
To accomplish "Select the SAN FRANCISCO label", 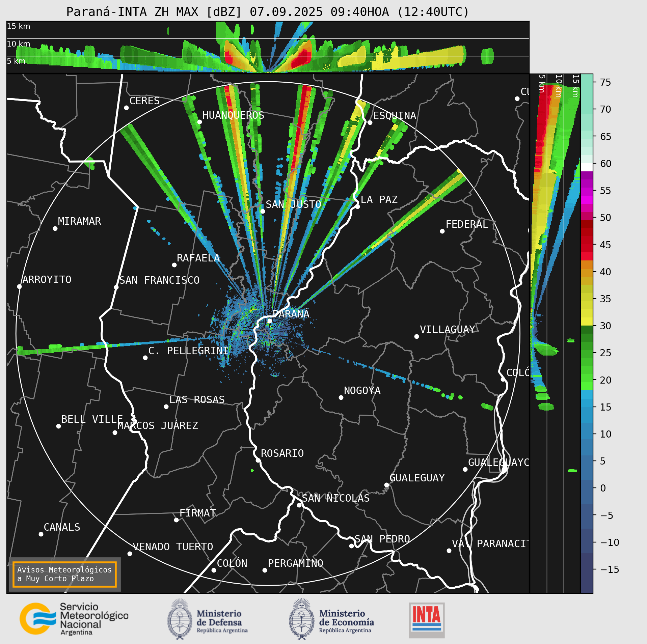I will [x=159, y=280].
